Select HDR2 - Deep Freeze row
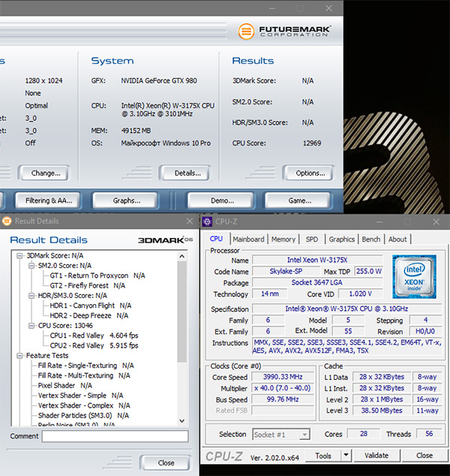The image size is (450, 476). pyautogui.click(x=88, y=316)
